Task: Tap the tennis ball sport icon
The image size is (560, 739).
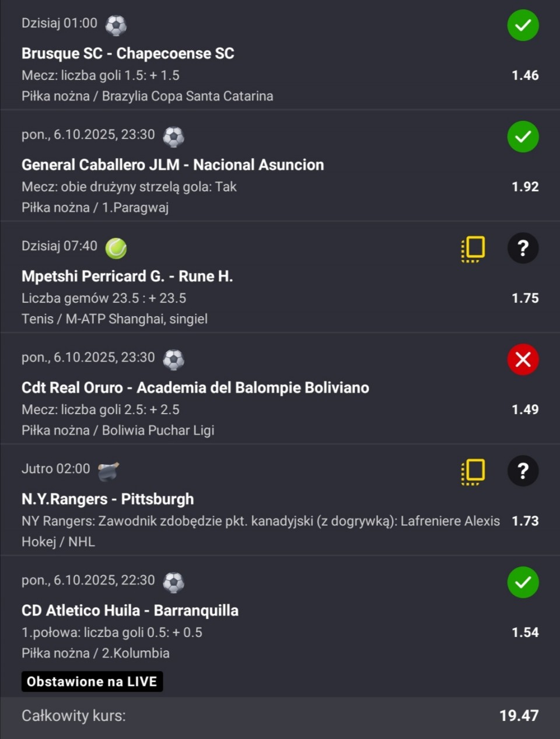Action: (x=116, y=248)
